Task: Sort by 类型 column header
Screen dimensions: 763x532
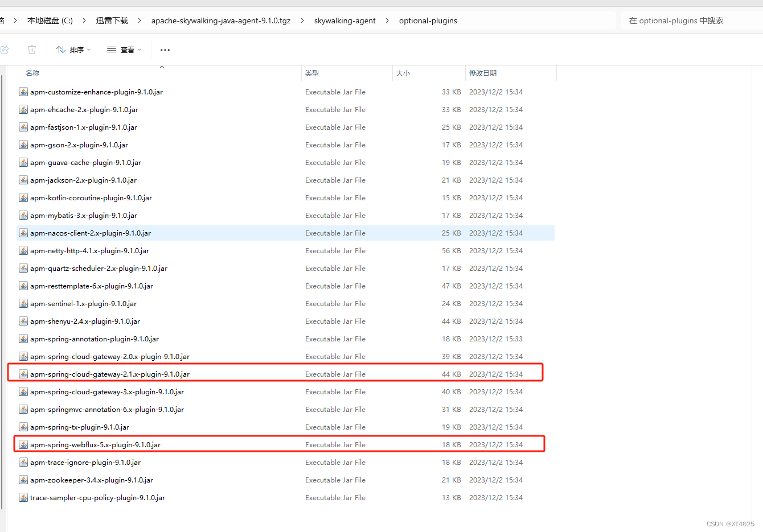Action: click(x=312, y=73)
